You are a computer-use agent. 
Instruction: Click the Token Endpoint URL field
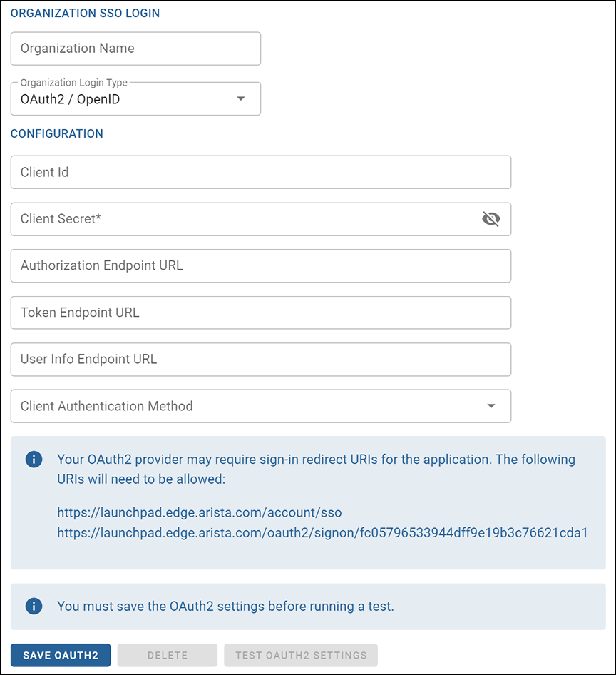coord(261,313)
